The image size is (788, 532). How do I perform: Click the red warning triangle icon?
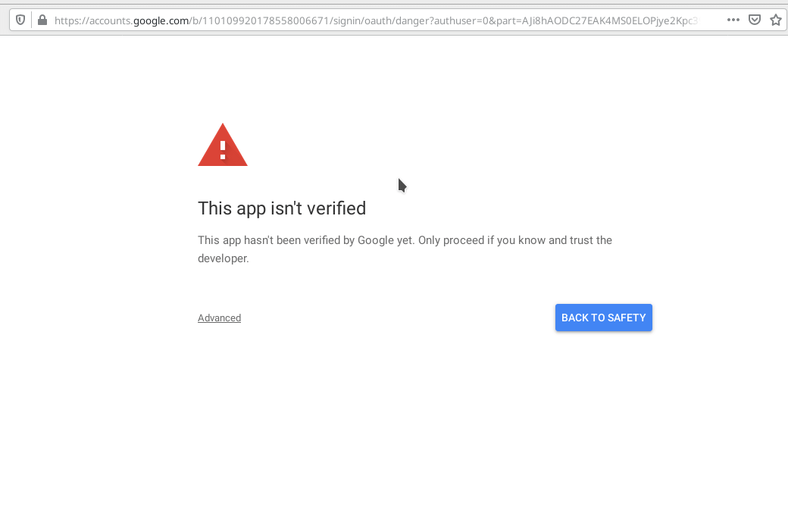click(223, 145)
